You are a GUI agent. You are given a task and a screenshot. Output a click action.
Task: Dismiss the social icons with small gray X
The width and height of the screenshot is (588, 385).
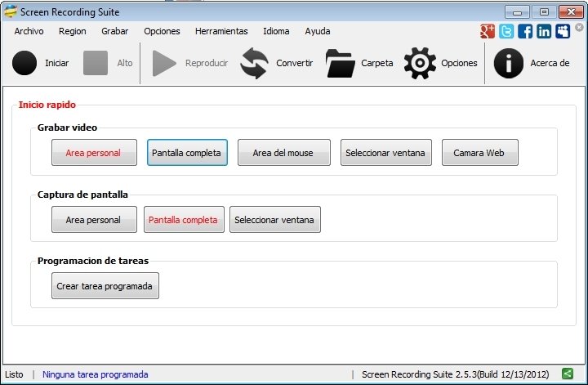pos(579,27)
